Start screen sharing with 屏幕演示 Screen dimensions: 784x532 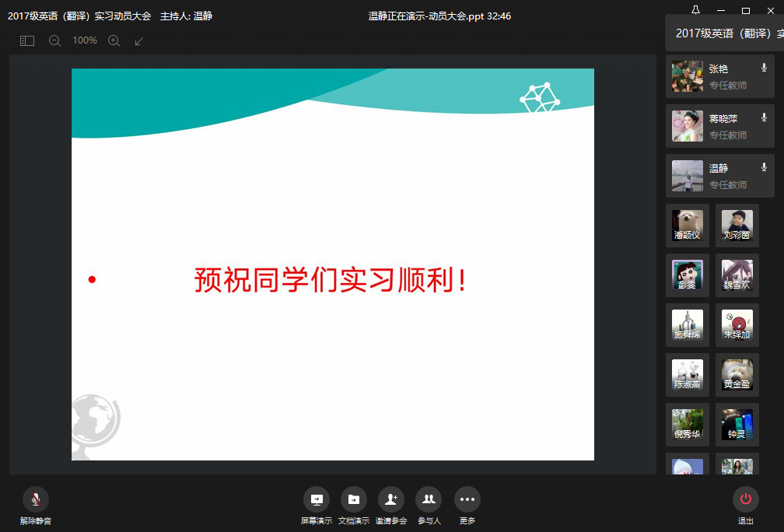317,499
